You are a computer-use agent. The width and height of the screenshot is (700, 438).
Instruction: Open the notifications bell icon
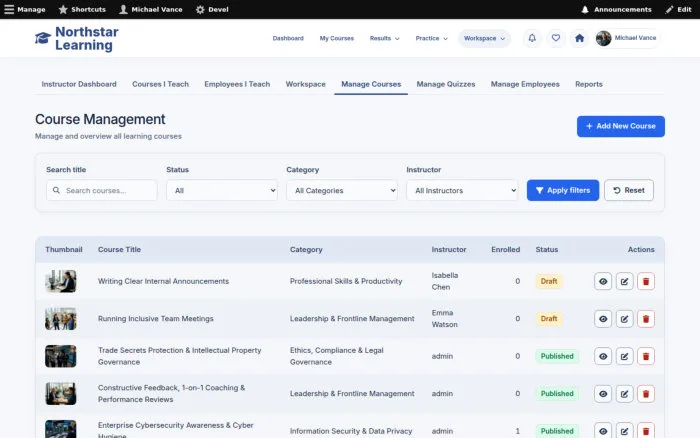[x=532, y=38]
